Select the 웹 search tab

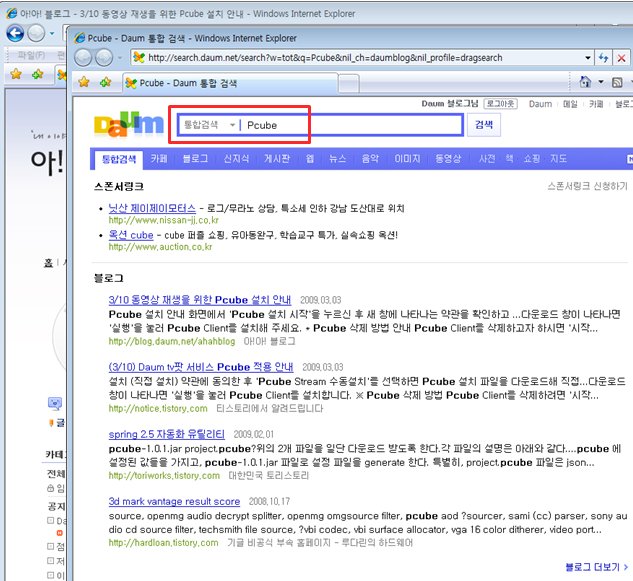pyautogui.click(x=310, y=159)
